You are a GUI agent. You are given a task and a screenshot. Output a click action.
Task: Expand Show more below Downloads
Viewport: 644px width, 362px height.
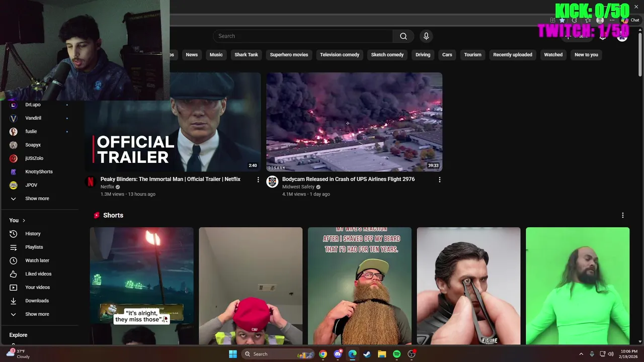pyautogui.click(x=37, y=314)
